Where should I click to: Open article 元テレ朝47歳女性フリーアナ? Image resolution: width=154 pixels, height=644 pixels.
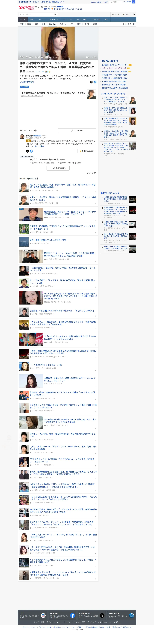point(70,421)
